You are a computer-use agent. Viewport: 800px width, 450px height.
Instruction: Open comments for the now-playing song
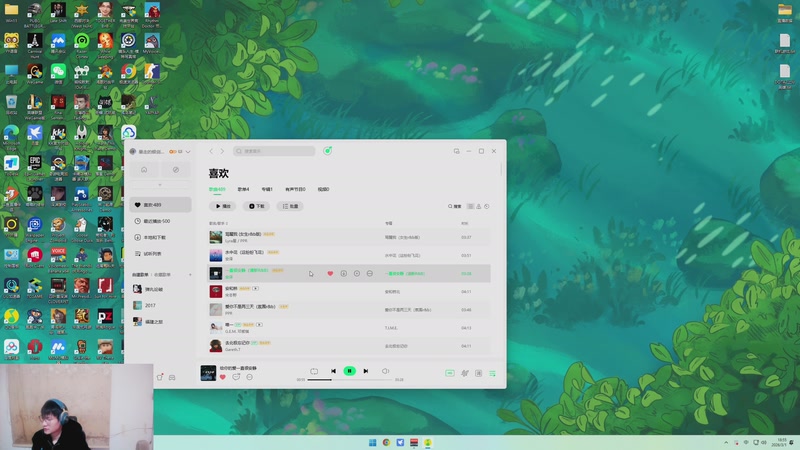pos(236,377)
